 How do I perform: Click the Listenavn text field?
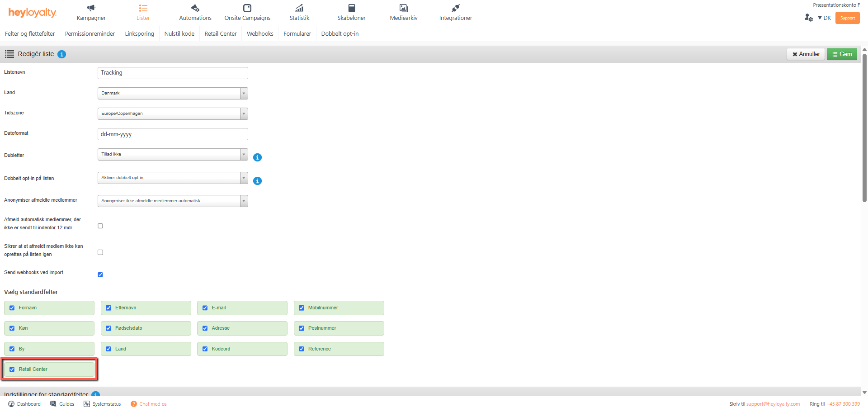[x=173, y=73]
